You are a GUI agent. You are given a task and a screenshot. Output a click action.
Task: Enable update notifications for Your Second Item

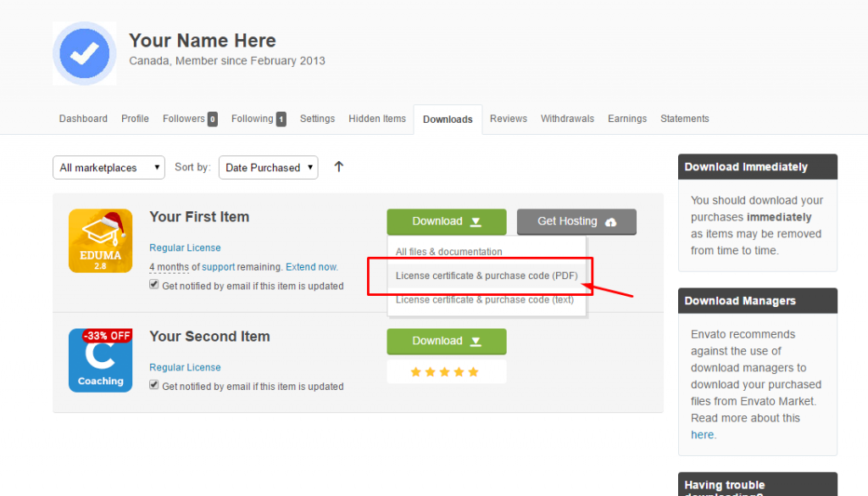coord(154,387)
